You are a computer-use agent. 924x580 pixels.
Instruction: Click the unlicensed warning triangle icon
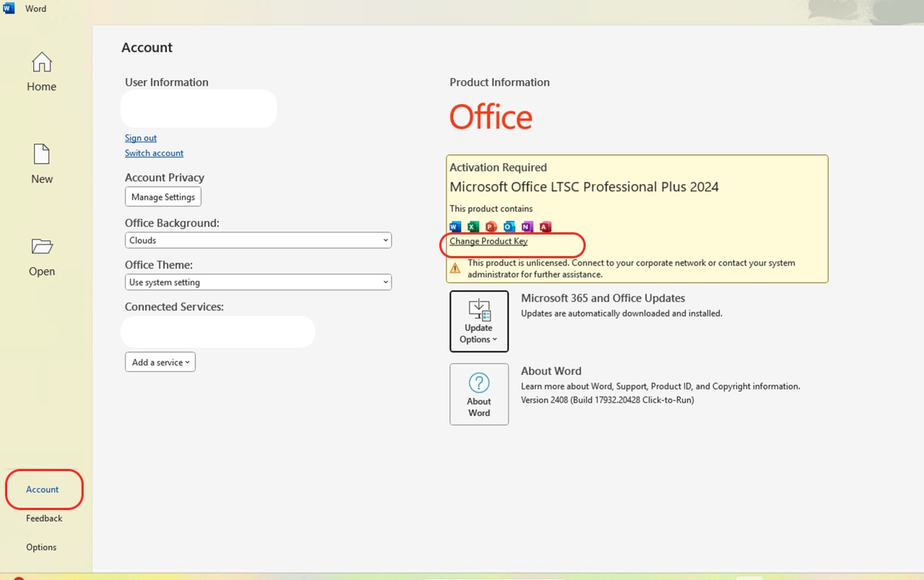click(455, 268)
